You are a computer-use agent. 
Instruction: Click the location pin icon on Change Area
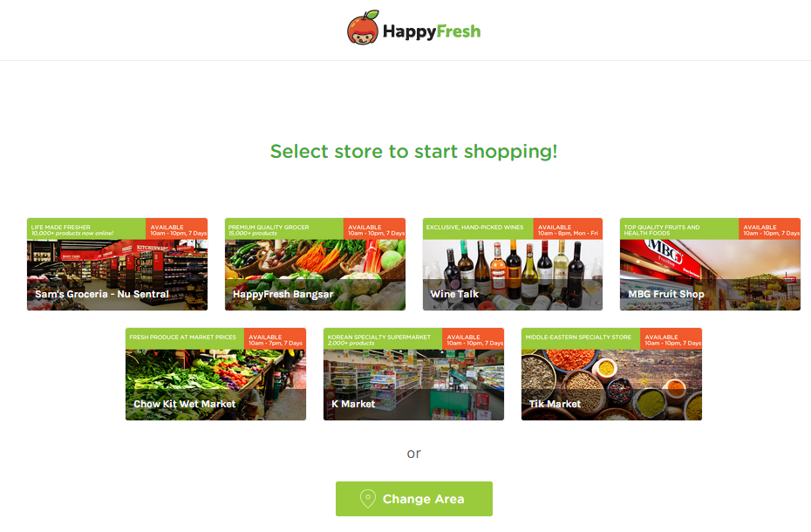368,498
